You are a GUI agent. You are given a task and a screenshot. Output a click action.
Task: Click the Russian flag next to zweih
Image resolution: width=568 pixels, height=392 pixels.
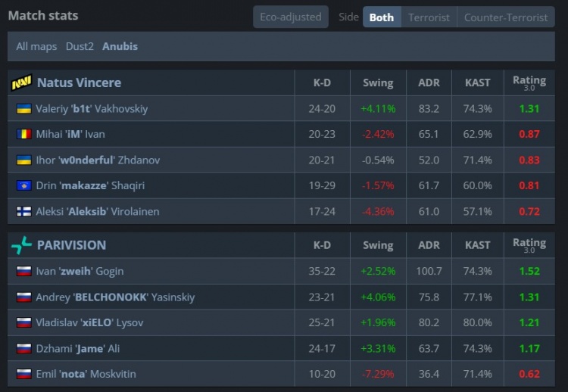pyautogui.click(x=23, y=271)
